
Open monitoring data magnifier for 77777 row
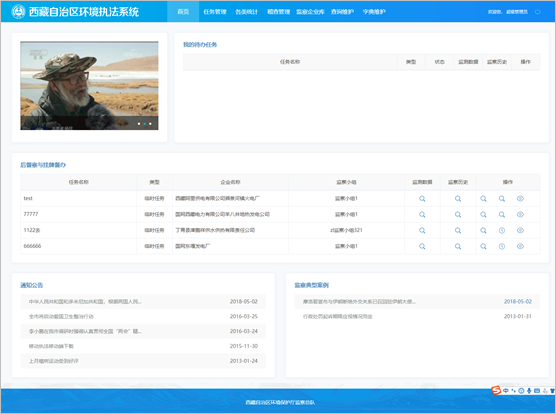click(422, 214)
